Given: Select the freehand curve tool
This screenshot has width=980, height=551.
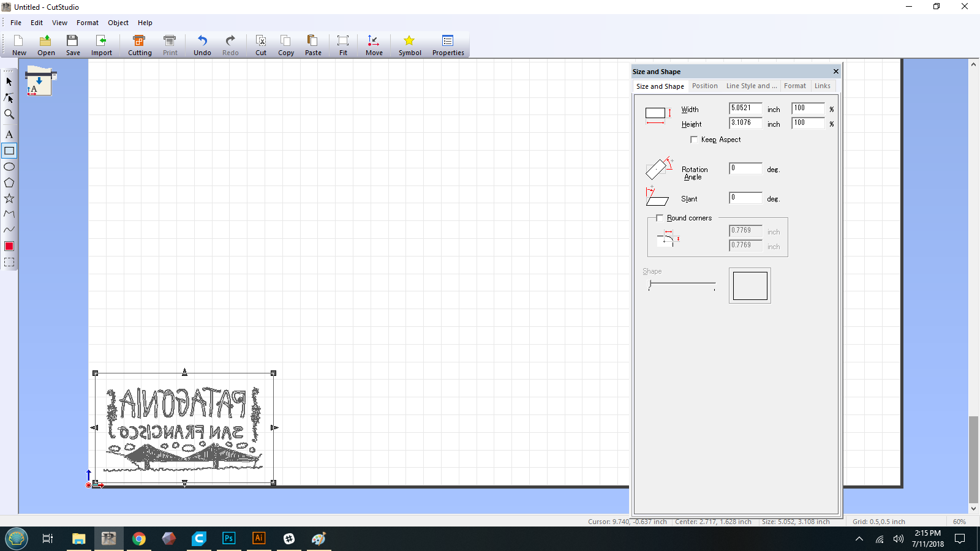Looking at the screenshot, I should tap(9, 230).
